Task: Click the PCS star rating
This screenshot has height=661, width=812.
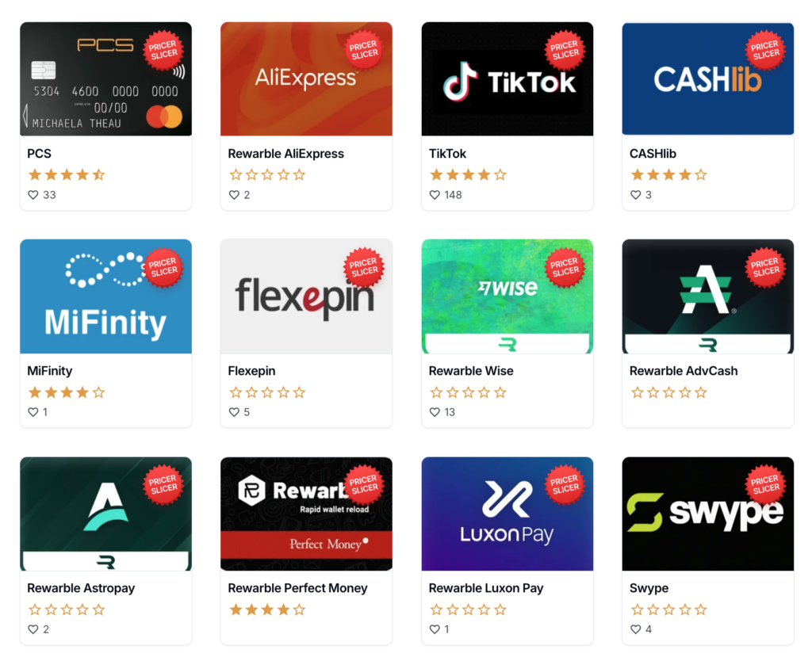Action: (67, 175)
